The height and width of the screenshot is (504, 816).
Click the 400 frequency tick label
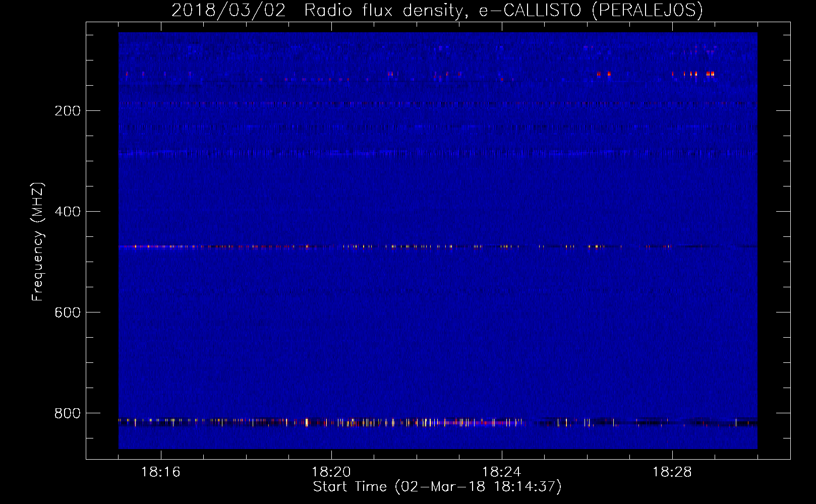click(x=68, y=212)
